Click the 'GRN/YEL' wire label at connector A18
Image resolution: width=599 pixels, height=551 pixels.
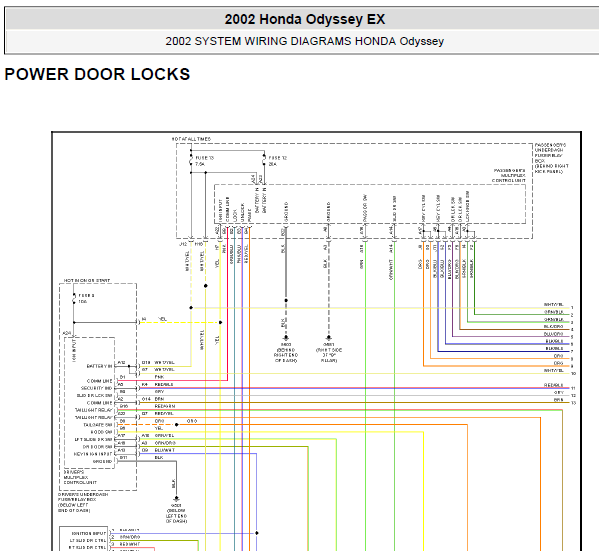[x=164, y=436]
